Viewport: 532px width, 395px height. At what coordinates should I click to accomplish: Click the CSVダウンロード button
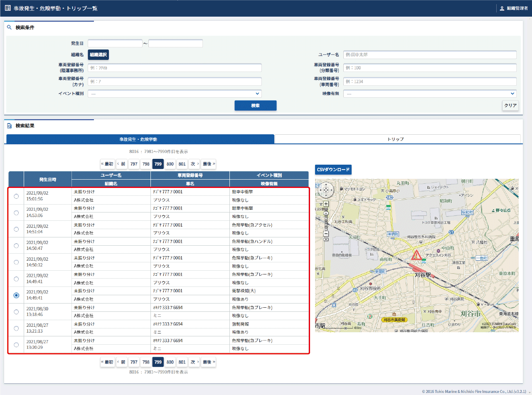point(333,170)
